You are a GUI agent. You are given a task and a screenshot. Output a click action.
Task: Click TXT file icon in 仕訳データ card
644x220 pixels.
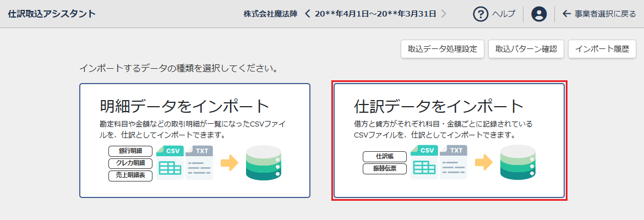point(453,162)
